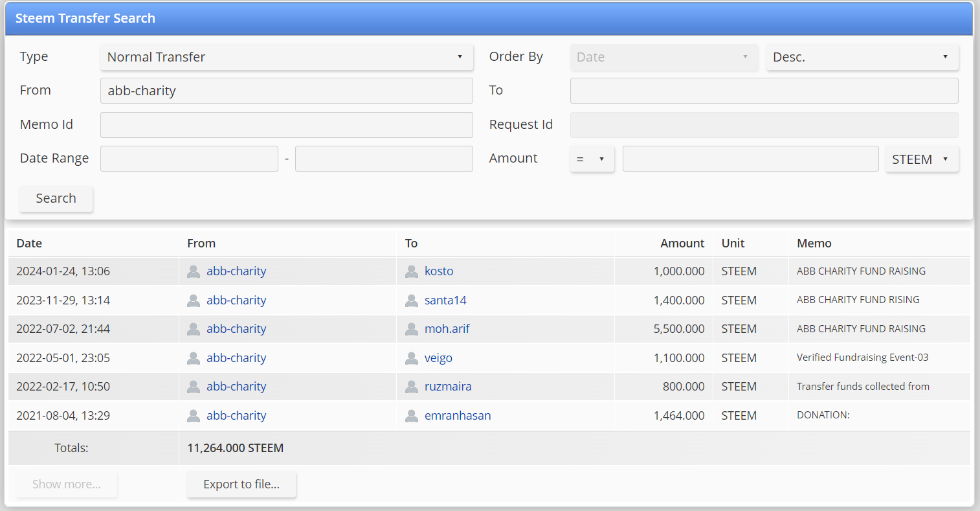Click the Export to file... button
Screen dimensions: 980x511
(x=241, y=484)
